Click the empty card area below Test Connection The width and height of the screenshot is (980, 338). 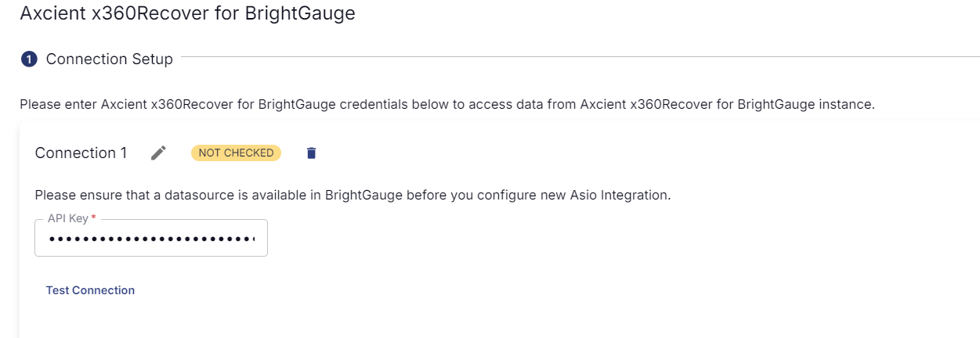498,319
